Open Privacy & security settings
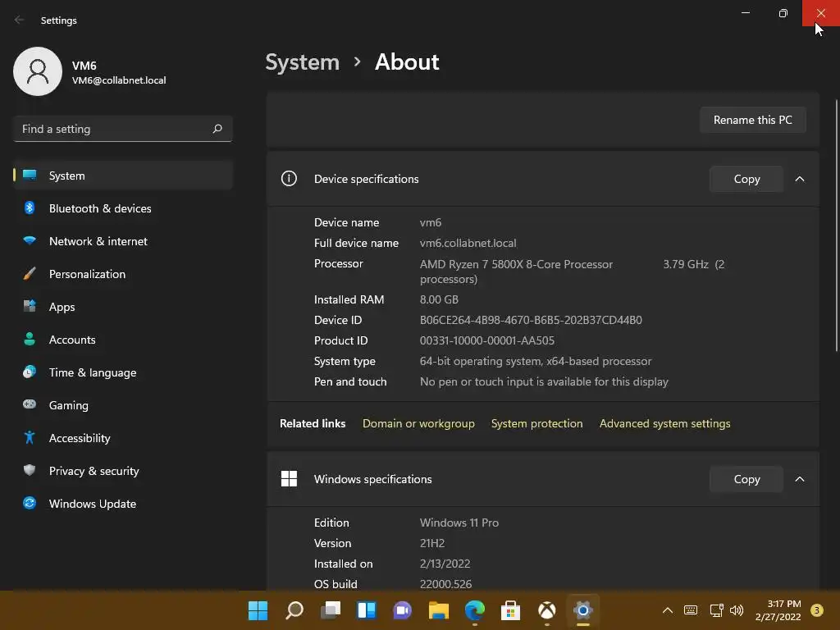Screen dimensions: 840x630 123,471
